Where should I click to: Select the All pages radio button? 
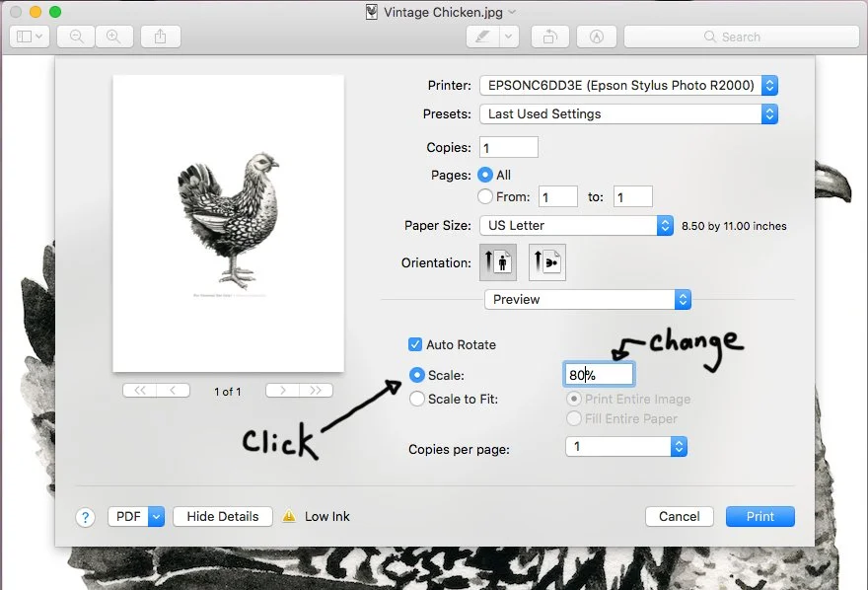485,175
